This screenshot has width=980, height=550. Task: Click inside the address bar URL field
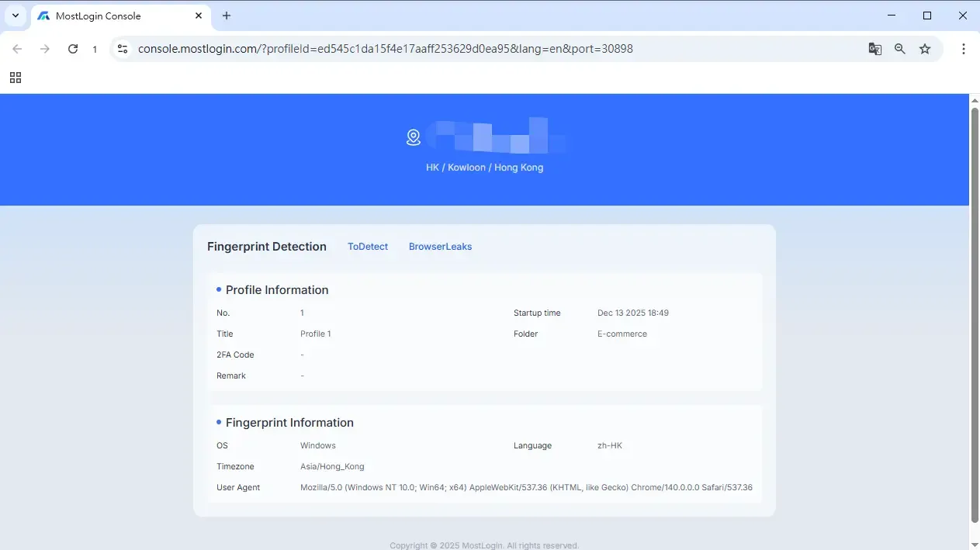click(x=388, y=48)
